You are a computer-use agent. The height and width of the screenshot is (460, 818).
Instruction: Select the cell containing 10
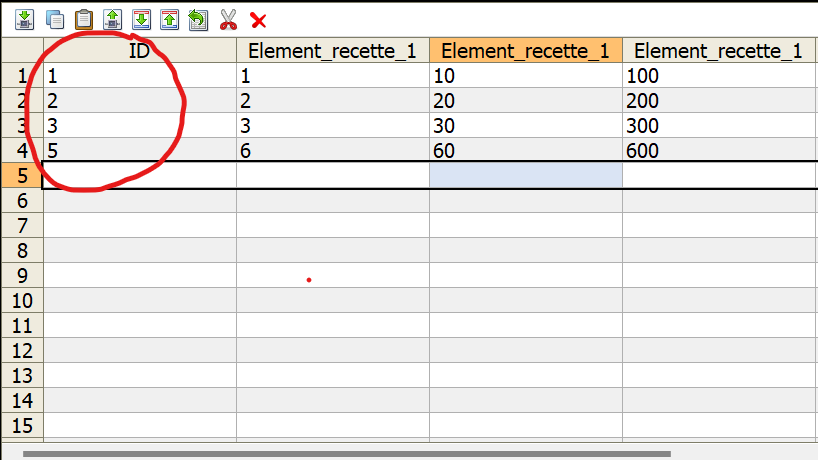coord(526,76)
